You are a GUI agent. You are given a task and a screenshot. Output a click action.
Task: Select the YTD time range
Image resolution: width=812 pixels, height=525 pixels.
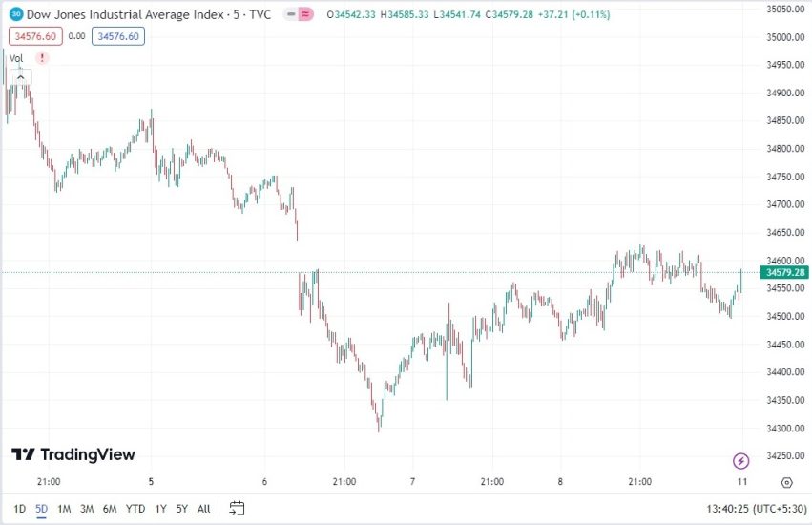click(x=135, y=509)
